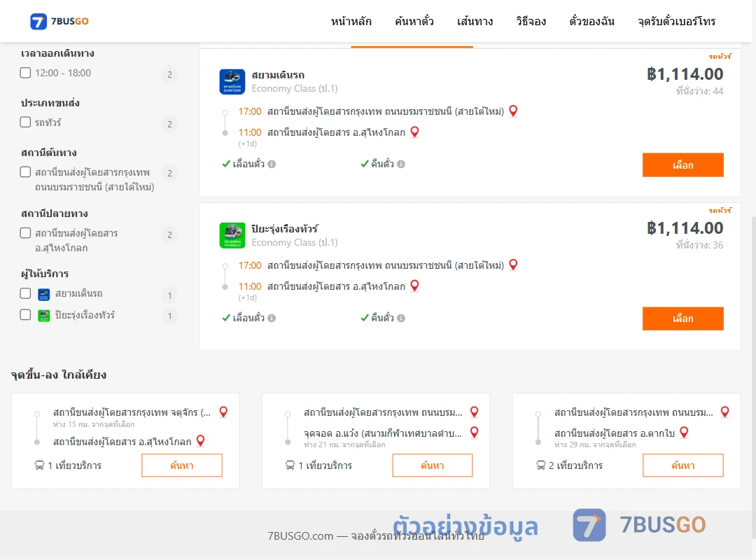This screenshot has height=560, width=756.
Task: Open the เส้นทาง menu item
Action: (x=475, y=21)
